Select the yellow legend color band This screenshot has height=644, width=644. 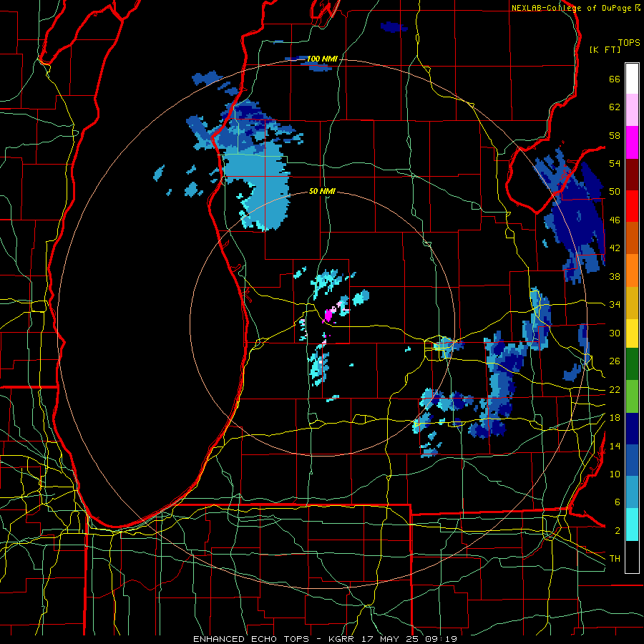point(632,333)
